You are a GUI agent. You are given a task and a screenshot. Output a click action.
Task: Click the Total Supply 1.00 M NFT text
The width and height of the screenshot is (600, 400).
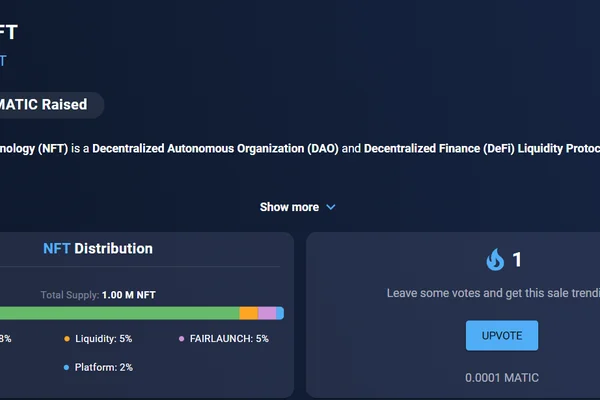98,295
